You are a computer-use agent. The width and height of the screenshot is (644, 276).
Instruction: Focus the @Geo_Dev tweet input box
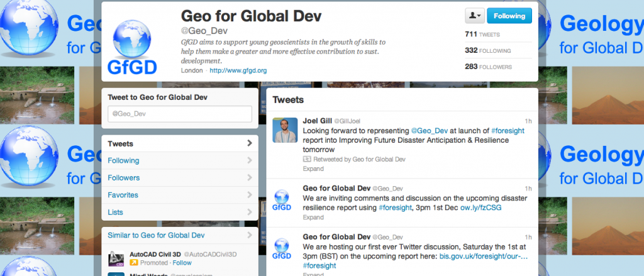point(180,114)
